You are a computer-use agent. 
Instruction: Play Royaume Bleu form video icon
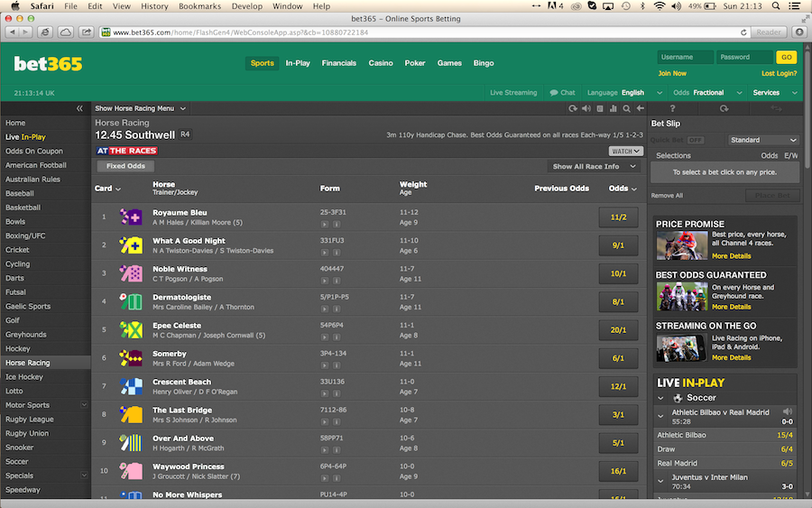click(x=325, y=225)
